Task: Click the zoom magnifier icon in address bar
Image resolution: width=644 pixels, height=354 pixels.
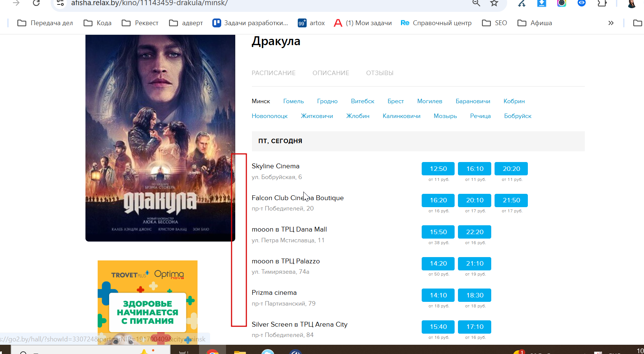Action: 476,3
